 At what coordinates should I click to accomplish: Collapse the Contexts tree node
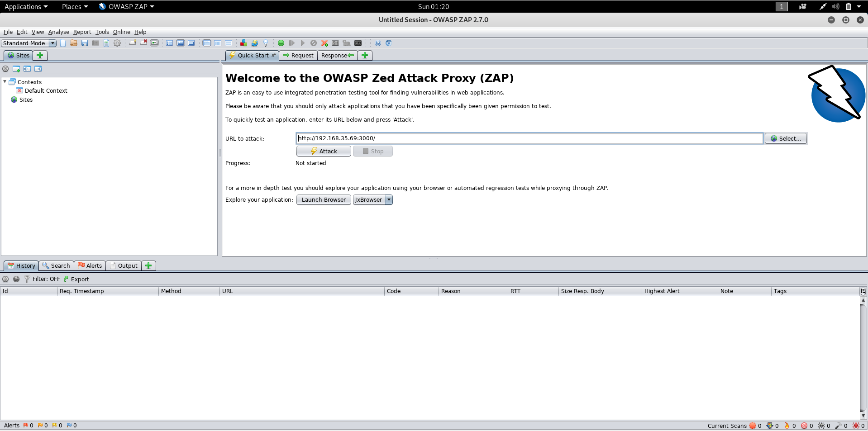point(5,81)
